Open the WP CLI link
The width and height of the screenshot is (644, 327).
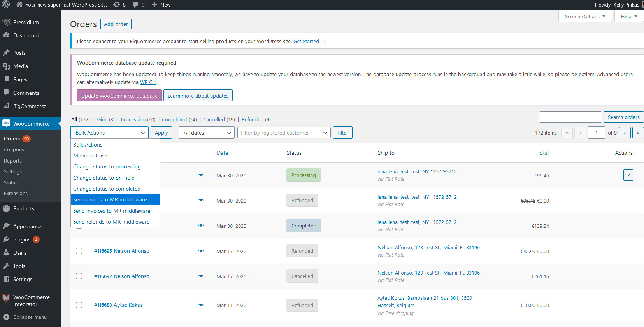(148, 82)
